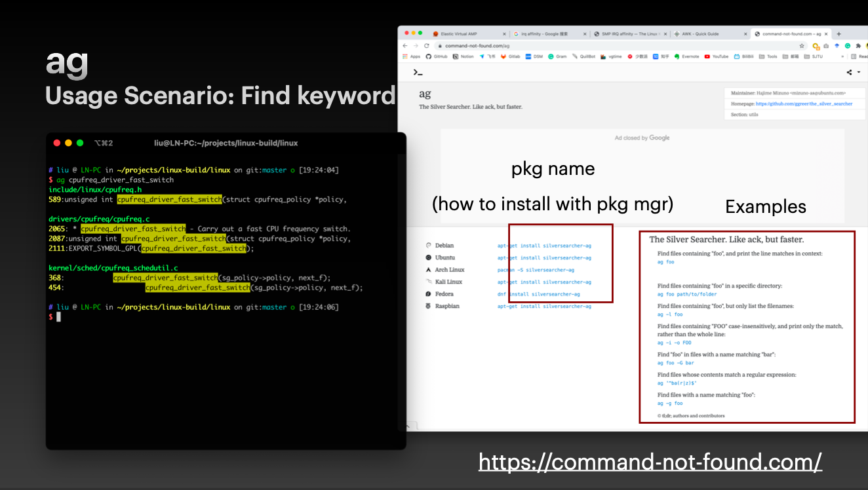Click the kernel/sched/cpufreq_schedutil.c path in terminal
The height and width of the screenshot is (490, 868).
click(113, 268)
